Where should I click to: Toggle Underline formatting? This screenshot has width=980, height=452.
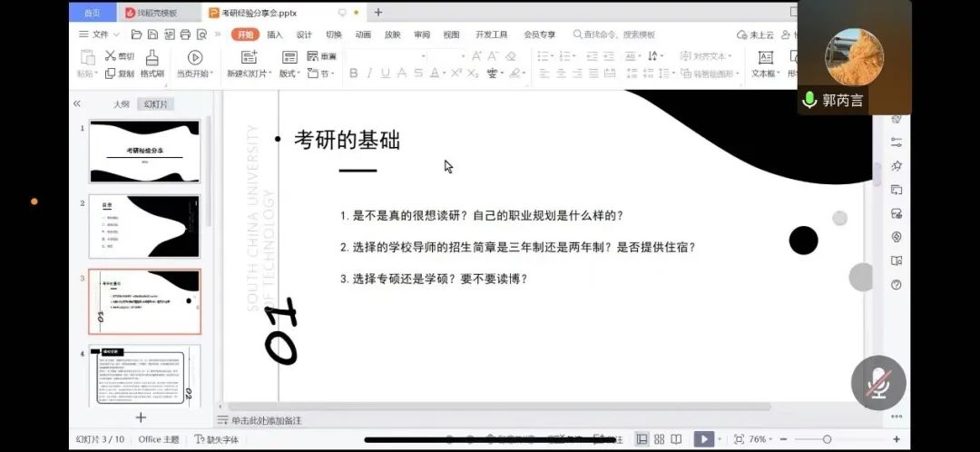386,74
